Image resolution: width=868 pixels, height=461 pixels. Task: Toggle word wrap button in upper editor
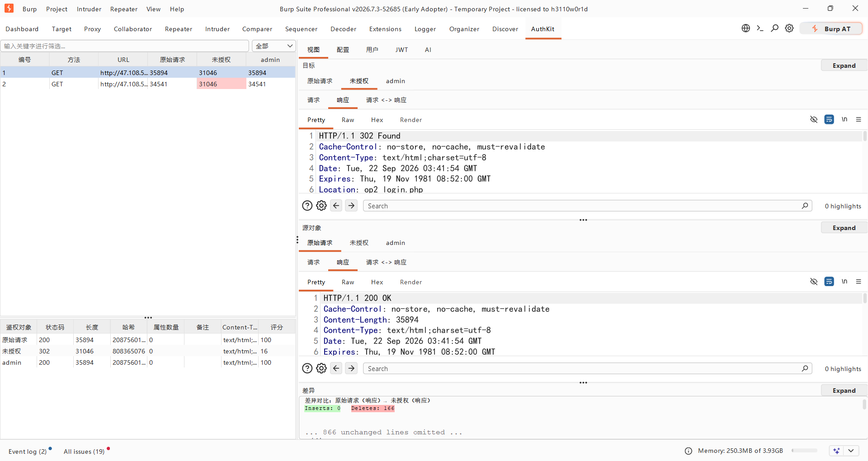829,119
